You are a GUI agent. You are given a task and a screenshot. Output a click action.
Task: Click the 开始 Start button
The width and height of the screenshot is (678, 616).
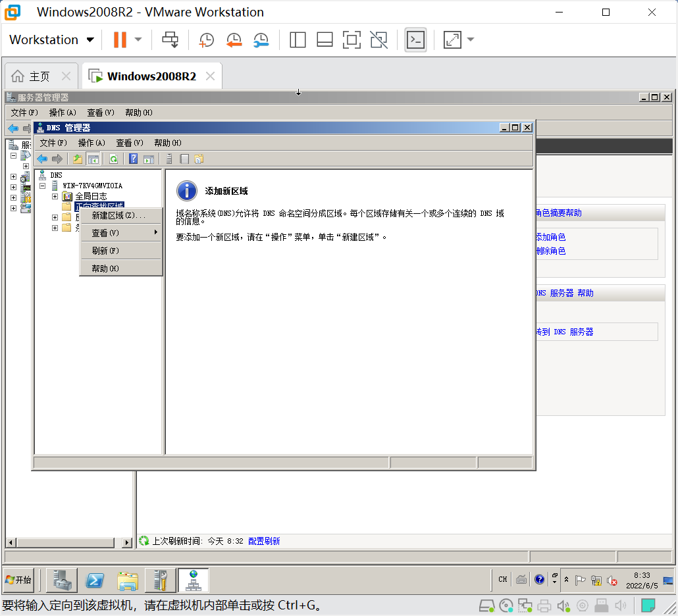[x=18, y=580]
